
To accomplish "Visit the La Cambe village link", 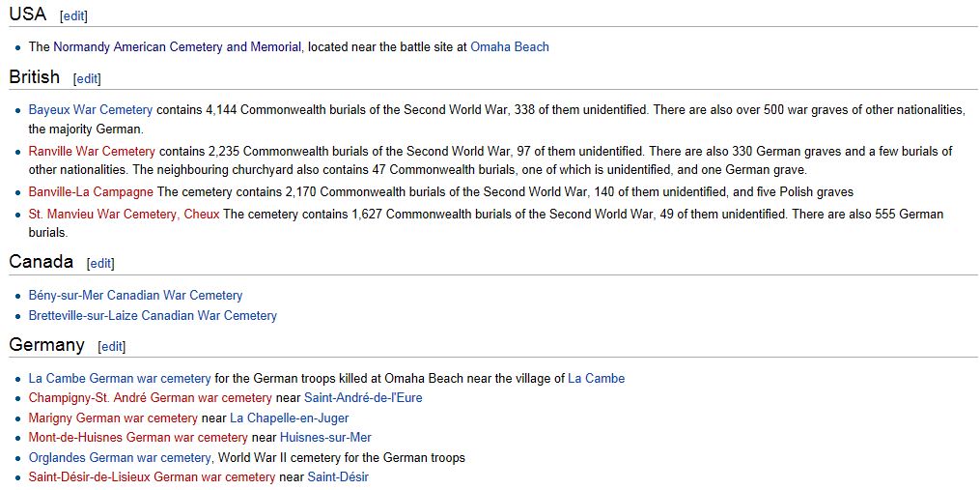I will click(597, 379).
